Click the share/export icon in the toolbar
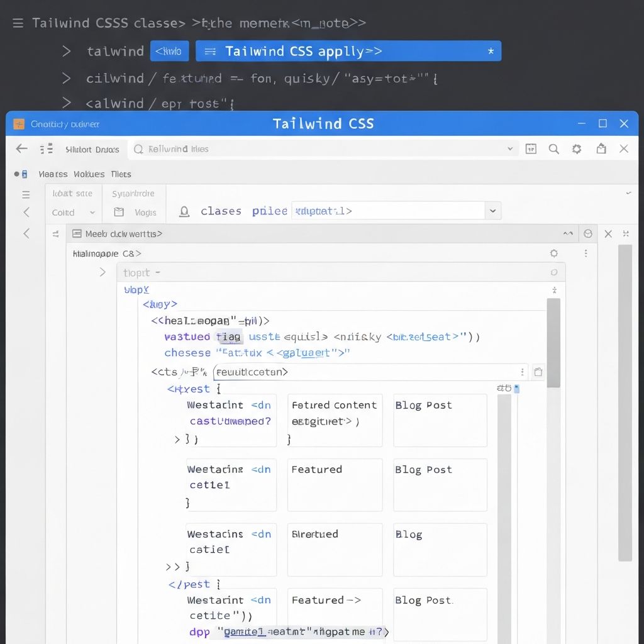 [601, 149]
